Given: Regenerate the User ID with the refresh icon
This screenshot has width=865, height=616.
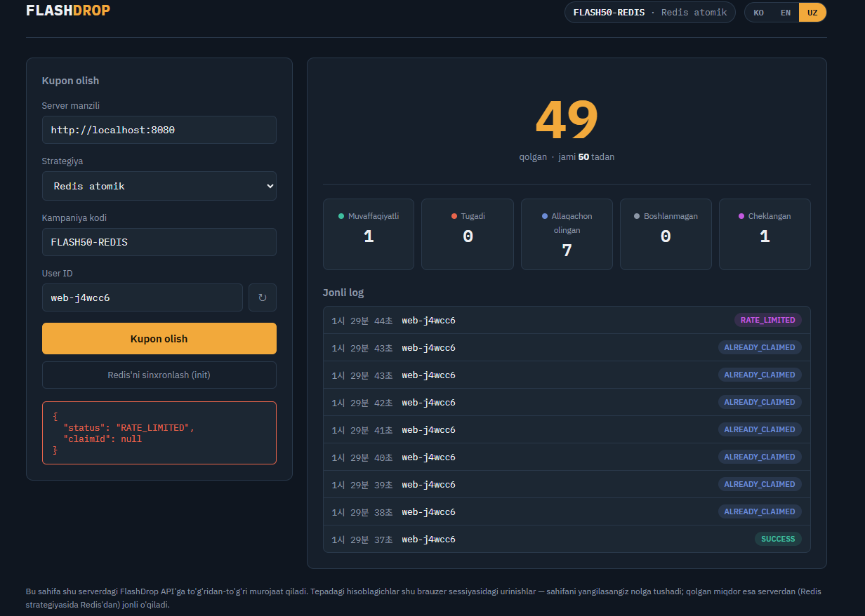Looking at the screenshot, I should 263,297.
